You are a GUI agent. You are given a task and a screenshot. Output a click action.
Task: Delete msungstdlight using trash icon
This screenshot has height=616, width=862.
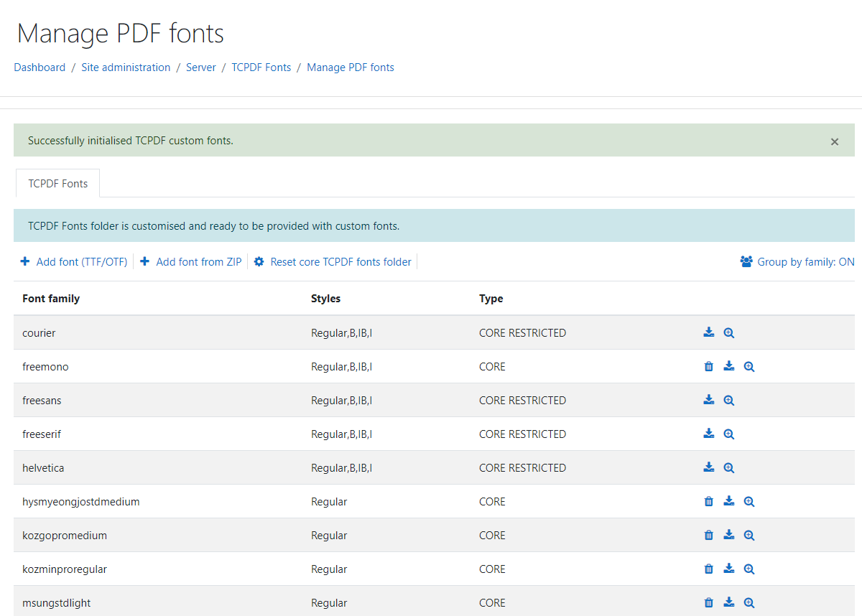coord(709,602)
